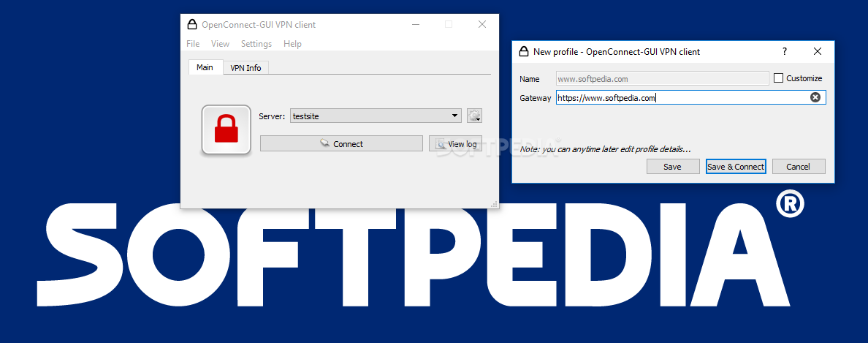Close the OpenConnect-GUI main window
This screenshot has height=343, width=868.
[482, 24]
